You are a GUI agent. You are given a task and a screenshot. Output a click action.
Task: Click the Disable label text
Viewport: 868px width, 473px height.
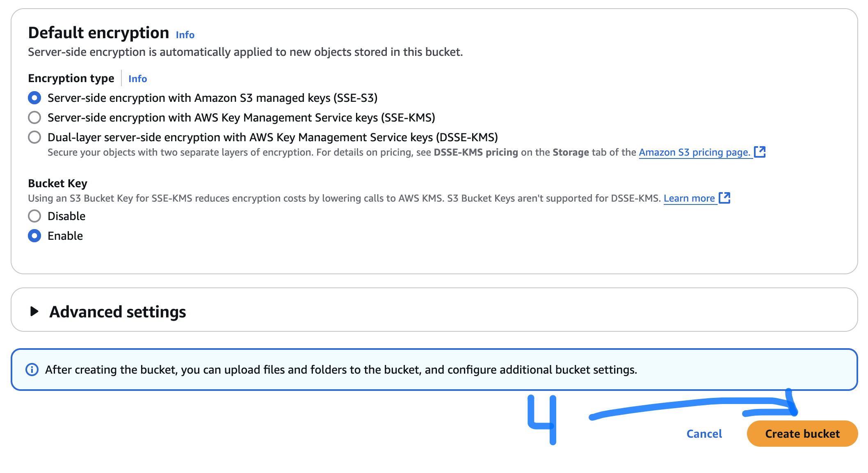66,216
